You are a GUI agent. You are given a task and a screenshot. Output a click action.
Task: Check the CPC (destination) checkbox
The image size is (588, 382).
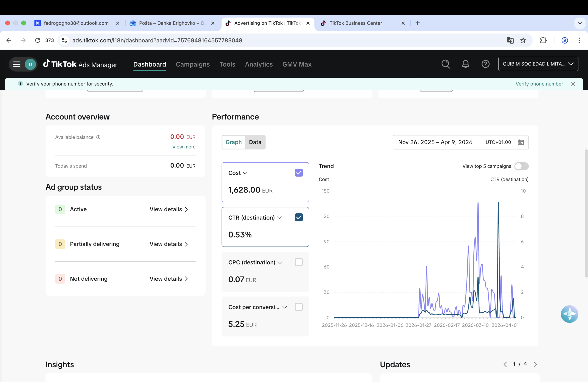[x=298, y=262]
